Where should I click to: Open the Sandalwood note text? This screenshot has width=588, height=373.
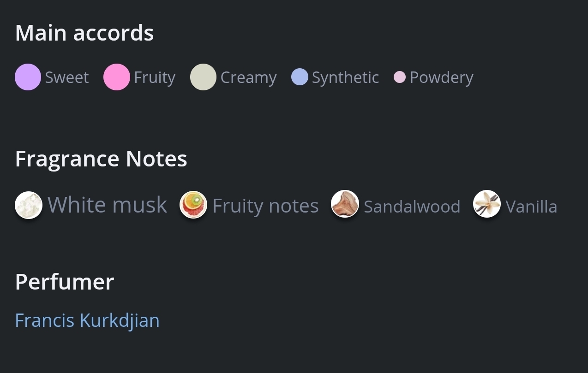[x=412, y=207]
